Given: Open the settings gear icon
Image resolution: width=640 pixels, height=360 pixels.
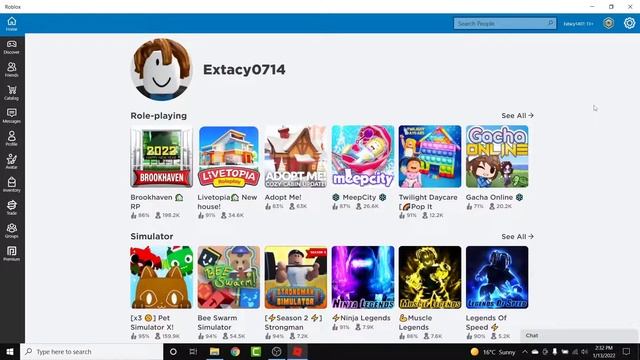Looking at the screenshot, I should coord(629,23).
